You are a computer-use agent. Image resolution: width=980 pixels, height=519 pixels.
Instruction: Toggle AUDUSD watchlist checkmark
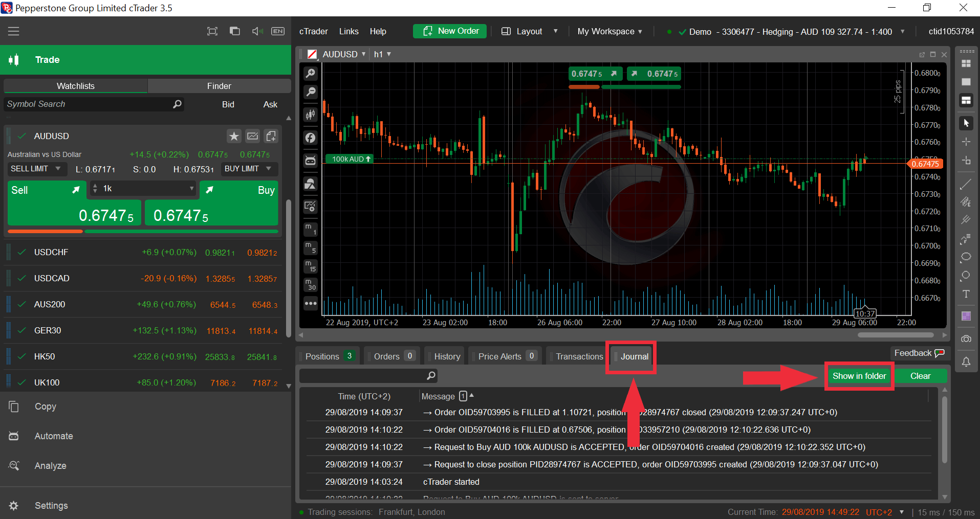21,136
